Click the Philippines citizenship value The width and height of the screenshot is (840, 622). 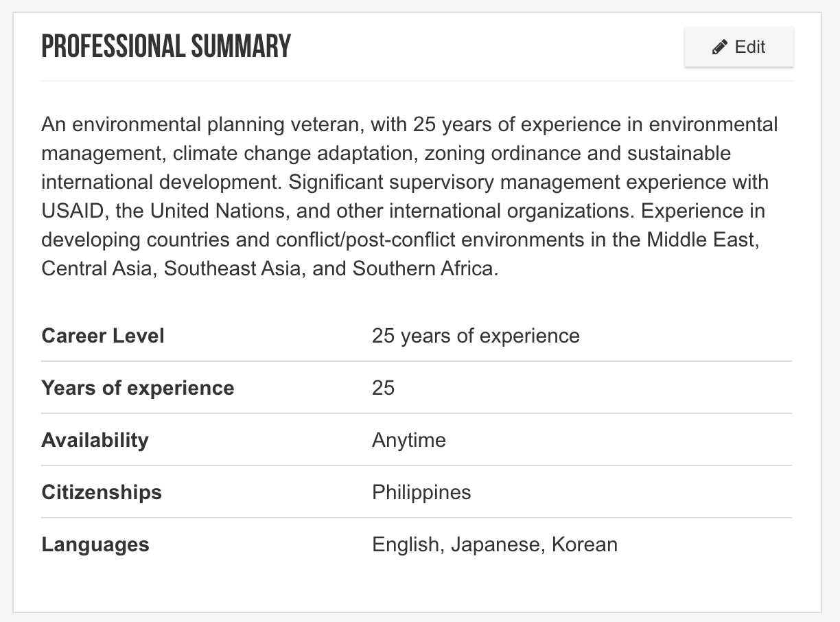421,492
